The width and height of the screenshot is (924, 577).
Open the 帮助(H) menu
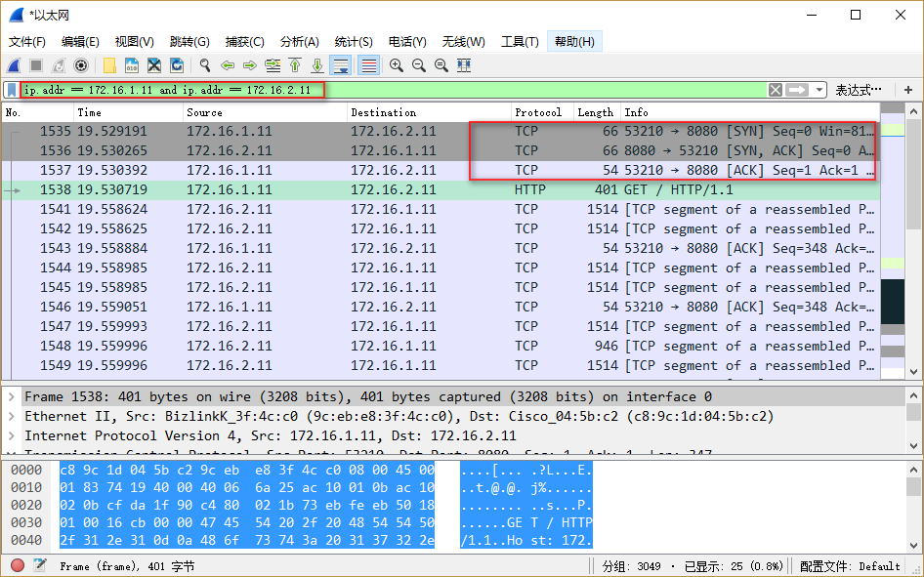click(574, 42)
